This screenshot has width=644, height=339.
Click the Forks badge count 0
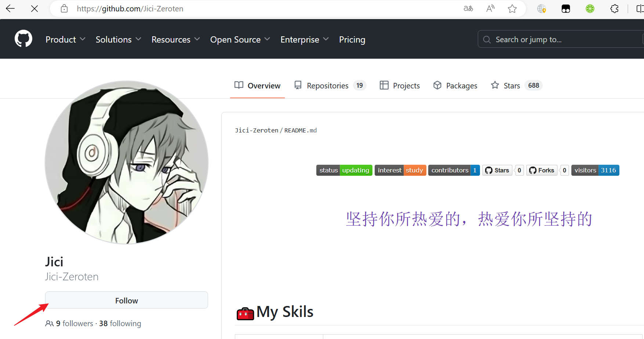(564, 170)
